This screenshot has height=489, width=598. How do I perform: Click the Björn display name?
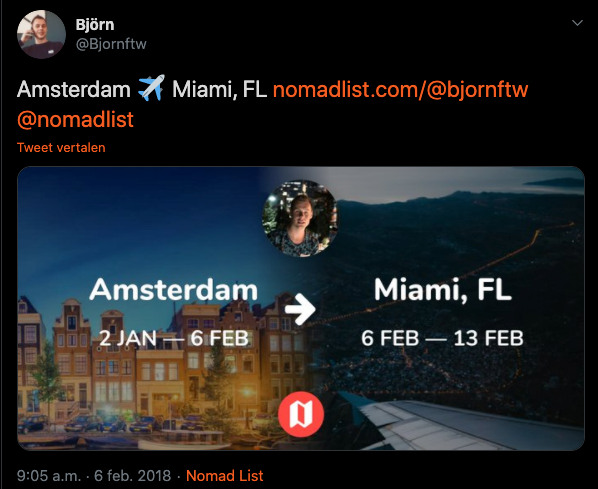95,25
